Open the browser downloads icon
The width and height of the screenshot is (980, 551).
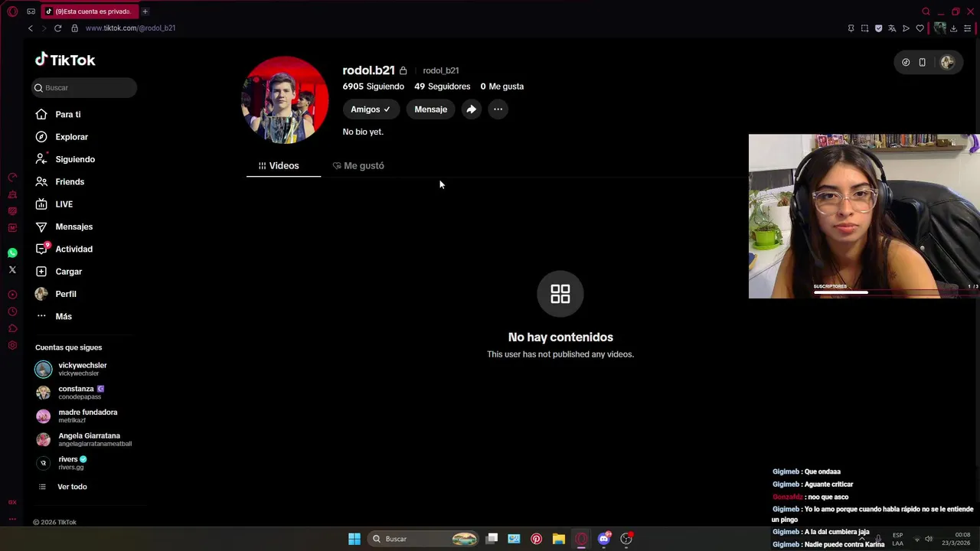[953, 28]
